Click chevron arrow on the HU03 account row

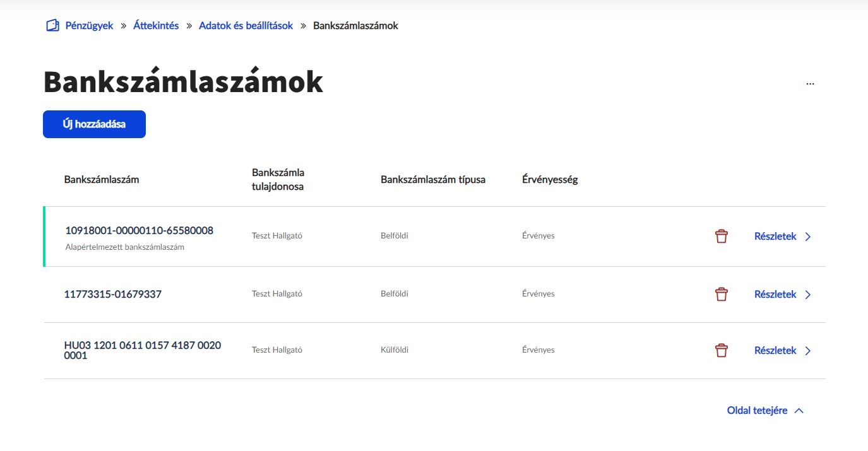(808, 351)
